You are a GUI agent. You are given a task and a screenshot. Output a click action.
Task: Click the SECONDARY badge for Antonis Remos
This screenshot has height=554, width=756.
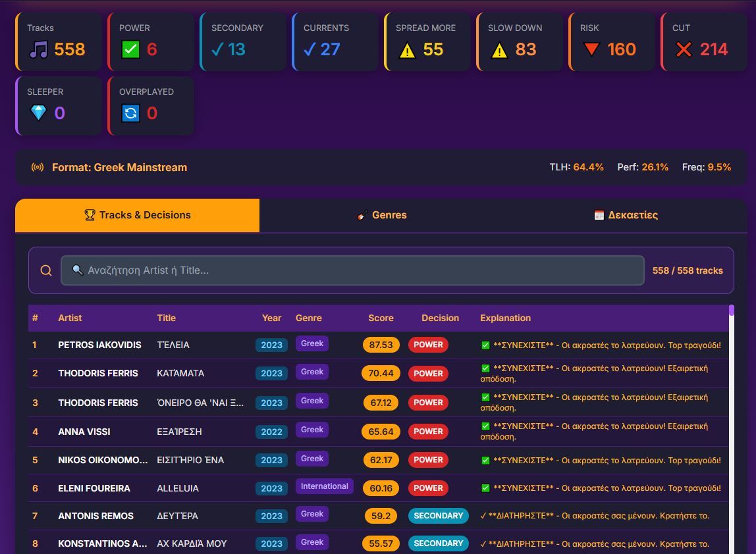(438, 516)
